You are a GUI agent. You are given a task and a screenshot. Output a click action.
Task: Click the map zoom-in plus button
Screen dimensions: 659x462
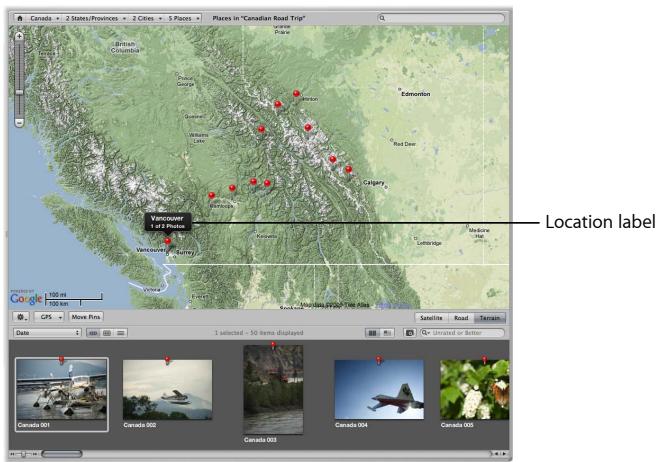pyautogui.click(x=19, y=37)
